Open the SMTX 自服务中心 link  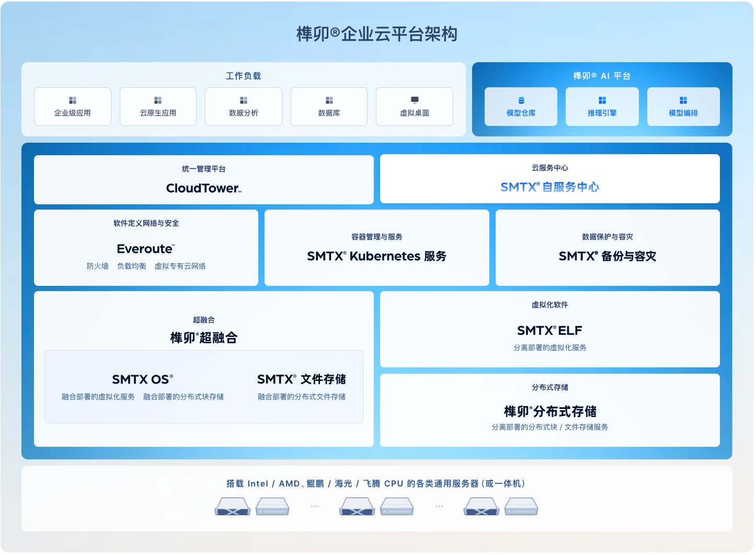[549, 187]
